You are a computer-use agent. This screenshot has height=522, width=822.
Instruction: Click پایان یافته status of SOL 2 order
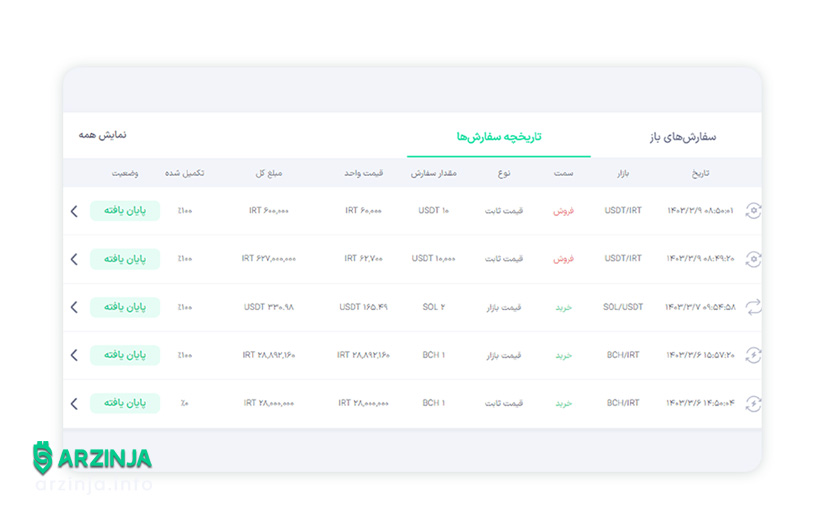click(x=125, y=307)
